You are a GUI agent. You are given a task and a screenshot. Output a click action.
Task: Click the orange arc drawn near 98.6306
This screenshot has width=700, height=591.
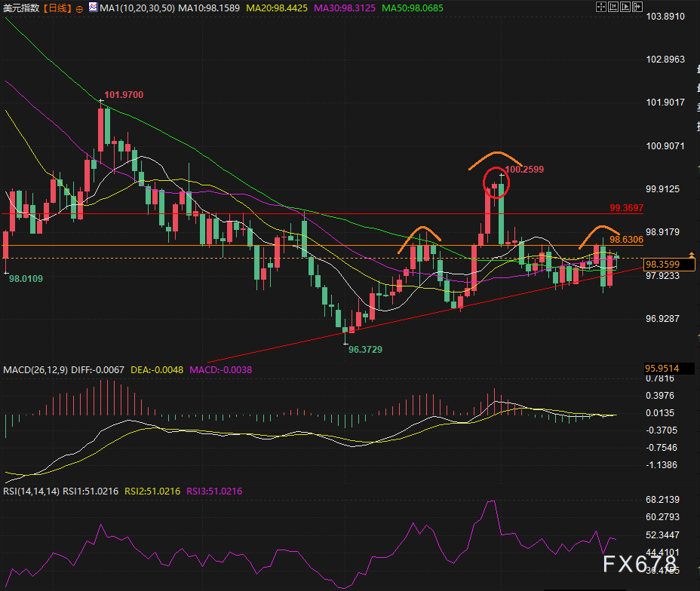pos(598,233)
